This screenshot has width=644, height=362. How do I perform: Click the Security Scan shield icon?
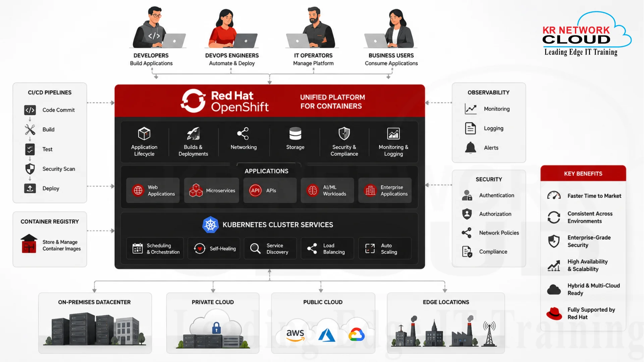click(30, 169)
